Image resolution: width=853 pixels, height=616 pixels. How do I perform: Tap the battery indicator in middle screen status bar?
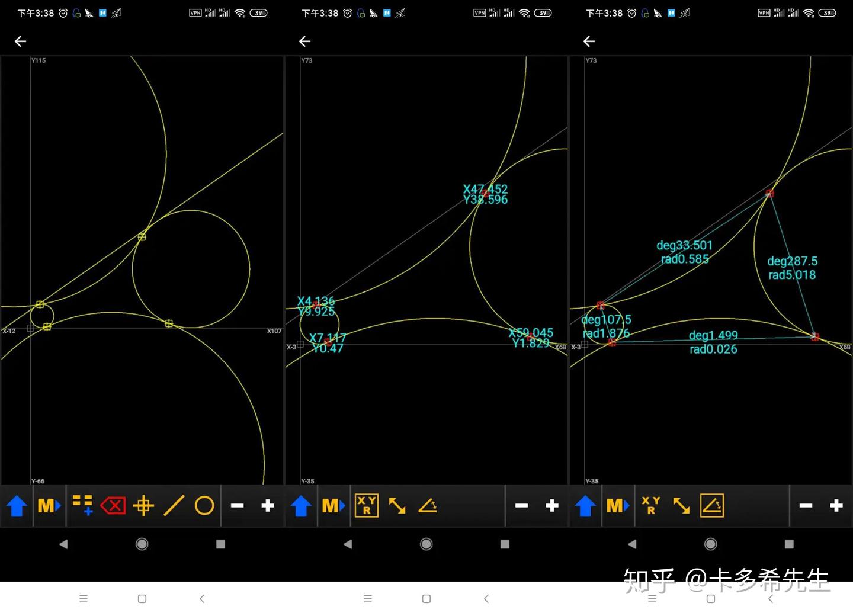click(543, 13)
